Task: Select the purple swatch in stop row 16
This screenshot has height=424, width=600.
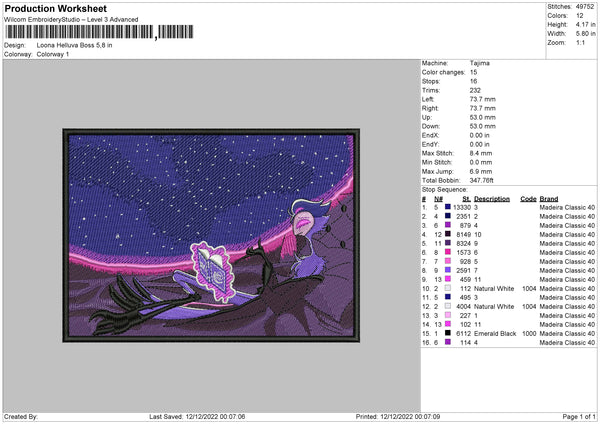Action: click(x=448, y=342)
